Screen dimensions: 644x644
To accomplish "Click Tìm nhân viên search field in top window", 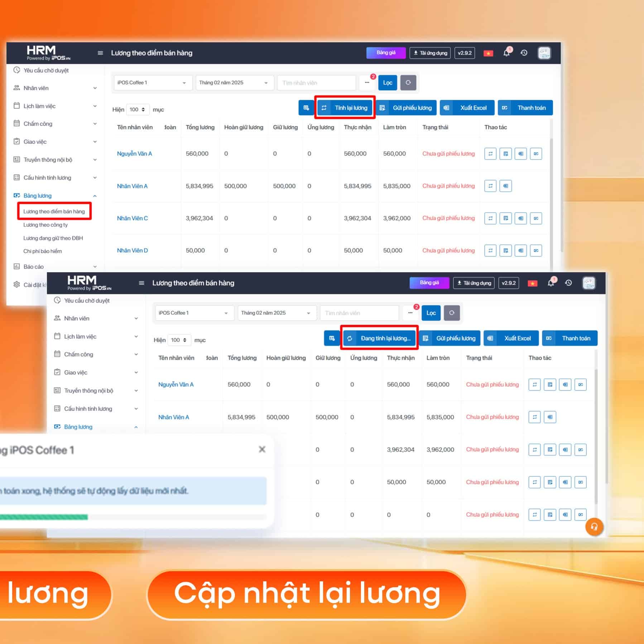I will point(317,83).
